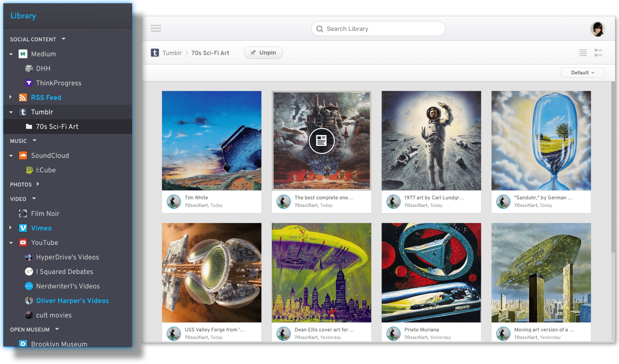
Task: Collapse the Music section
Action: tap(34, 141)
